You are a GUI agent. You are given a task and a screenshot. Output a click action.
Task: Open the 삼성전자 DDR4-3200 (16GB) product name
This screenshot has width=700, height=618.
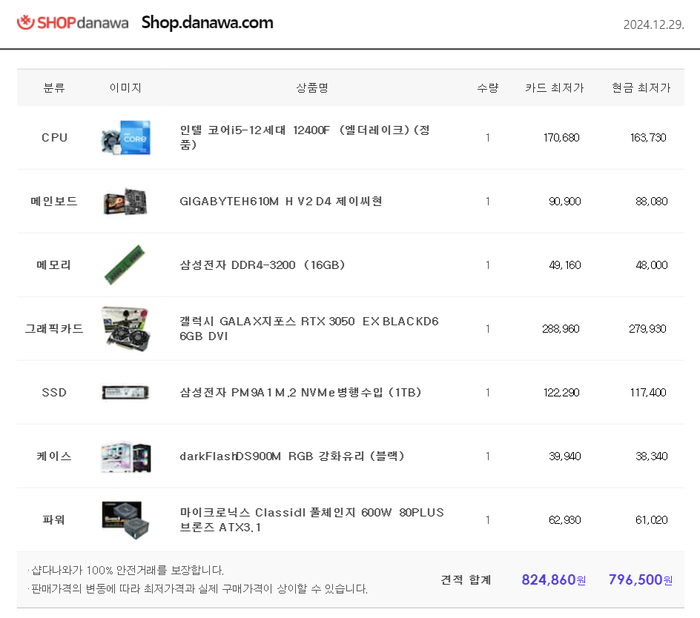pos(262,265)
